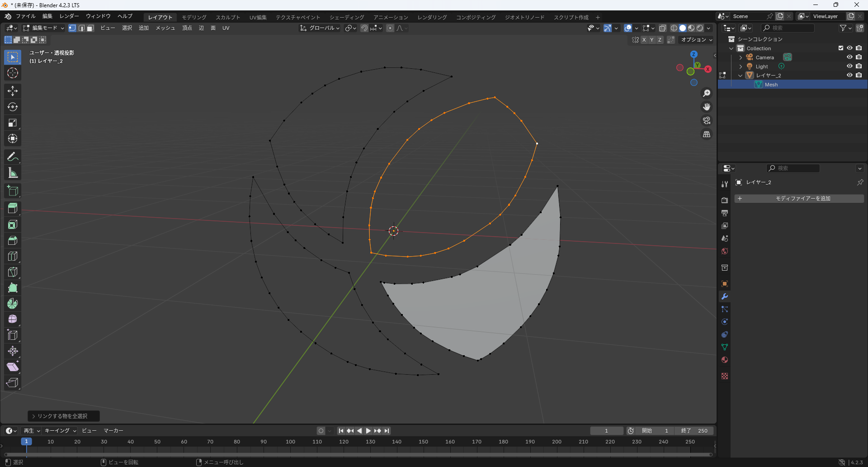The width and height of the screenshot is (868, 467).
Task: Uncheck the Collection exclude checkbox
Action: coord(841,48)
